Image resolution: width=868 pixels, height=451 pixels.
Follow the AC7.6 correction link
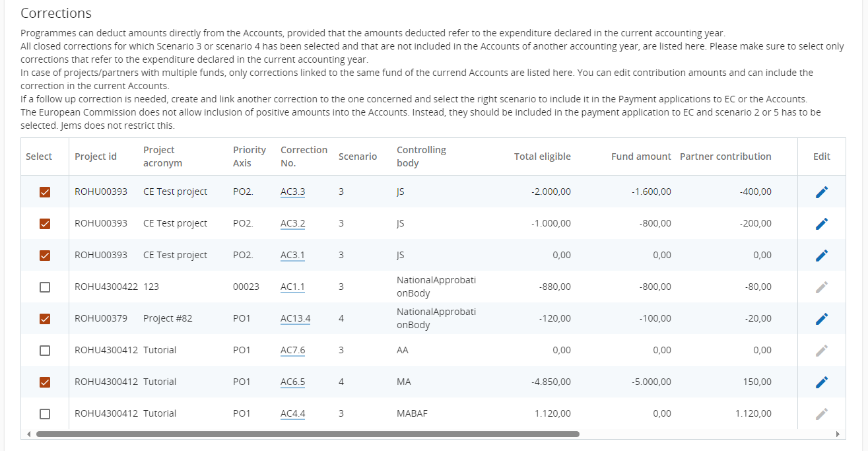[x=292, y=350]
